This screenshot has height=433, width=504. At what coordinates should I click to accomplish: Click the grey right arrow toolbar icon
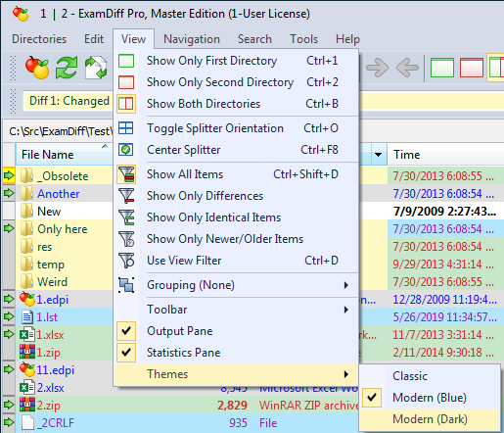pyautogui.click(x=378, y=68)
